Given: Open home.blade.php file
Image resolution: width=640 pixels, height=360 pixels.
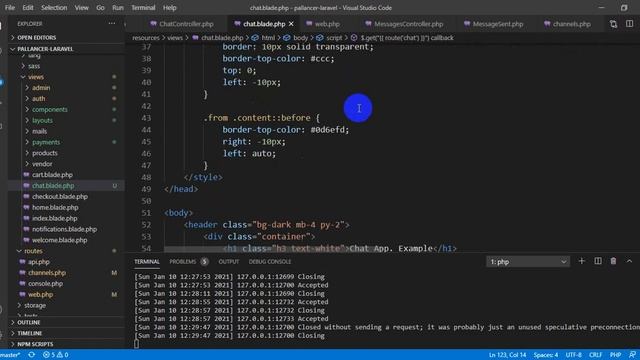Looking at the screenshot, I should [55, 207].
